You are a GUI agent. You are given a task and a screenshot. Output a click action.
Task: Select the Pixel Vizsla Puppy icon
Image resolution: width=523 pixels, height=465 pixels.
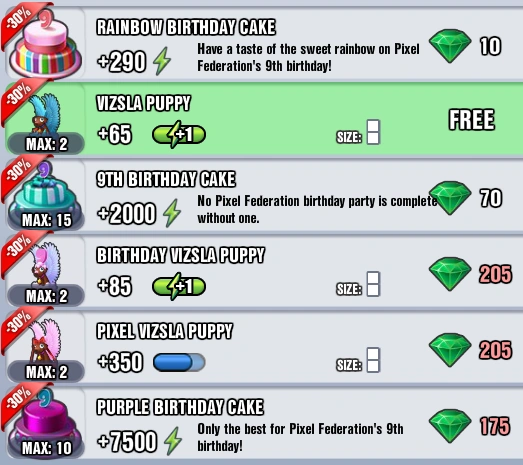point(46,341)
